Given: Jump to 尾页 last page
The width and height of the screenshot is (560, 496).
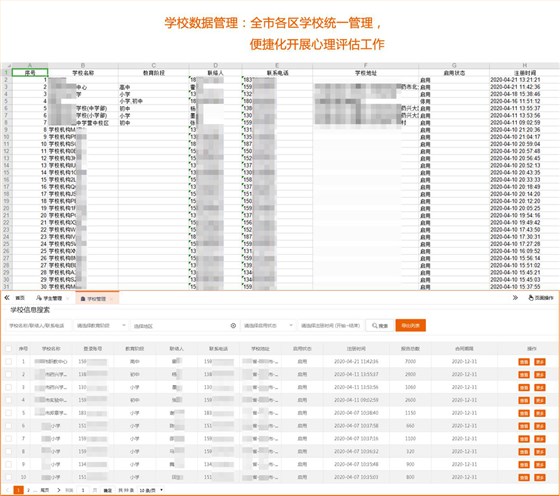Looking at the screenshot, I should click(45, 490).
